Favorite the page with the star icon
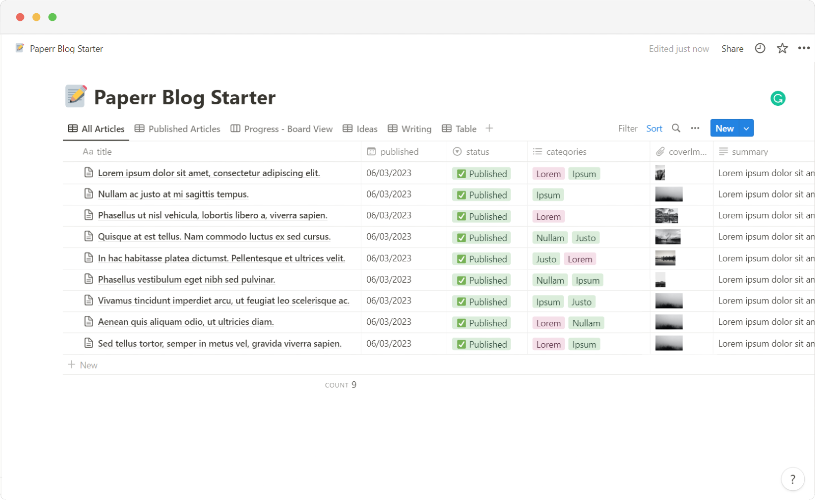The height and width of the screenshot is (500, 815). coord(782,48)
